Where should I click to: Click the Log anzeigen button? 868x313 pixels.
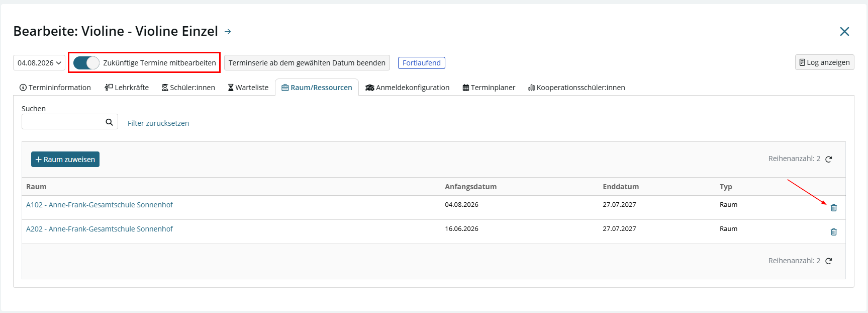click(825, 62)
